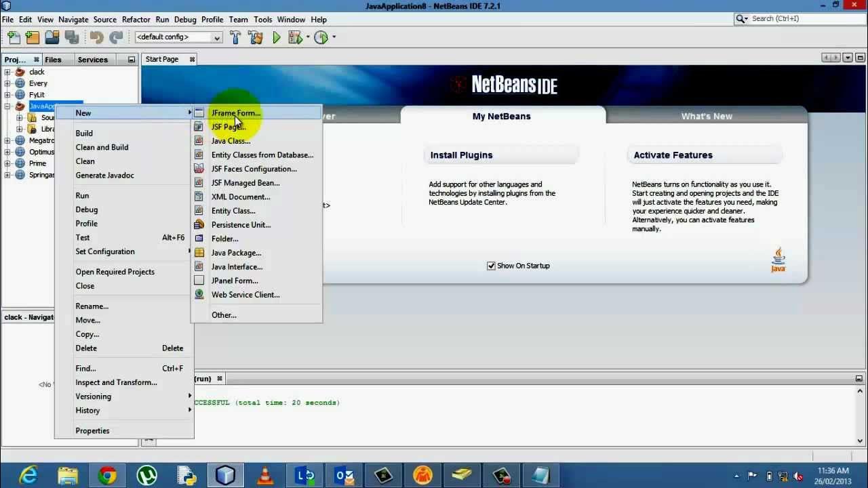Click the Profile Project toolbar icon
The image size is (868, 488).
[x=321, y=37]
